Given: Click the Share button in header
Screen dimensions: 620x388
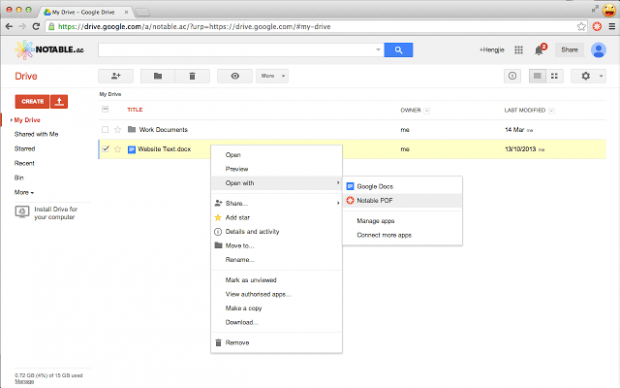Looking at the screenshot, I should [569, 50].
